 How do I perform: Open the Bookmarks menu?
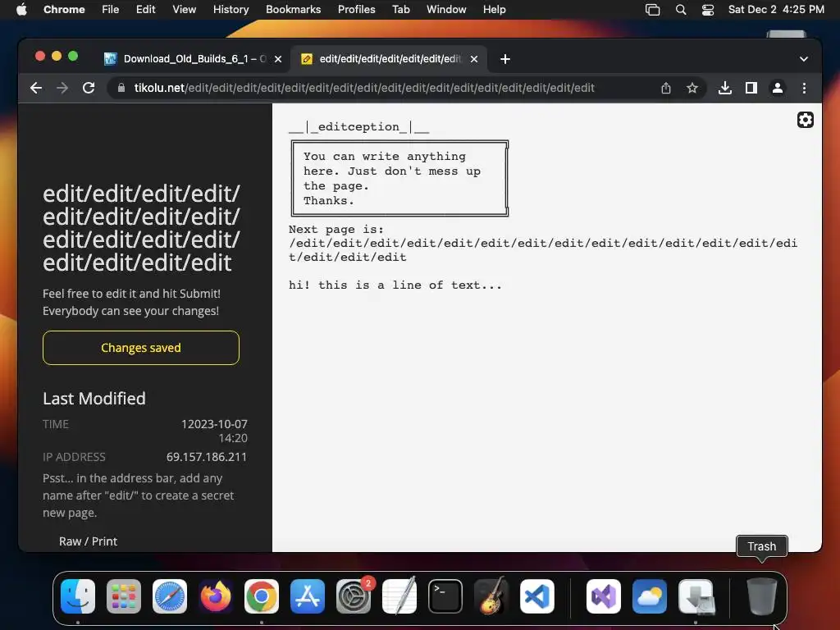(293, 10)
